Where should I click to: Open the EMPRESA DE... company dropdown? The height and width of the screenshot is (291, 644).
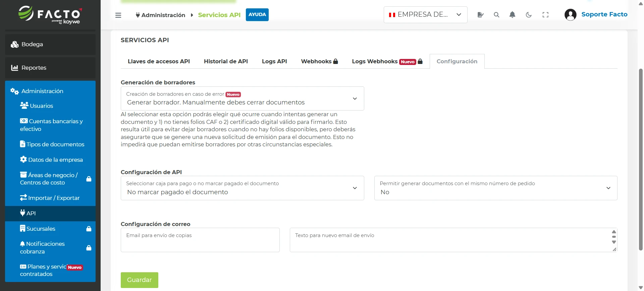pyautogui.click(x=425, y=15)
